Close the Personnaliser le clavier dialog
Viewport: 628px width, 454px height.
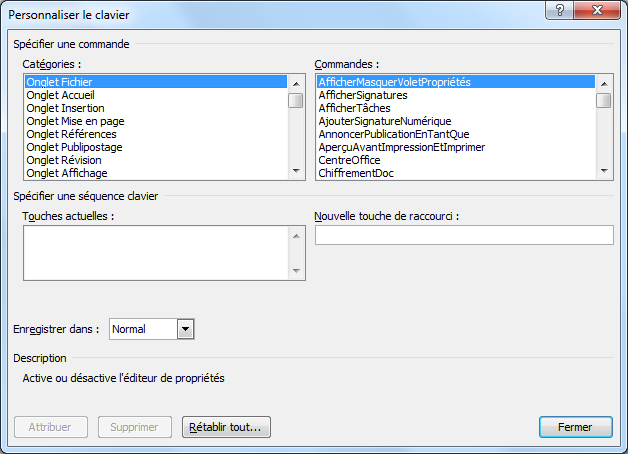(598, 10)
